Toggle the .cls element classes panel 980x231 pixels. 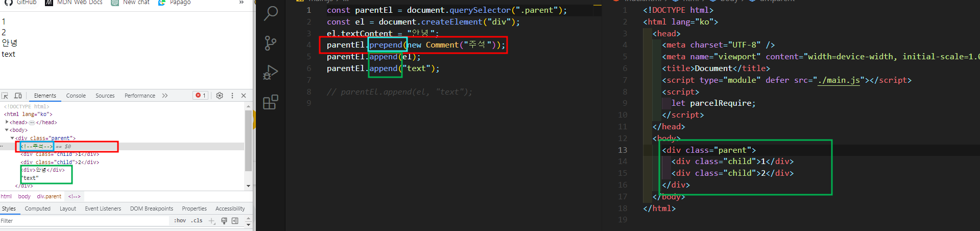[x=197, y=221]
